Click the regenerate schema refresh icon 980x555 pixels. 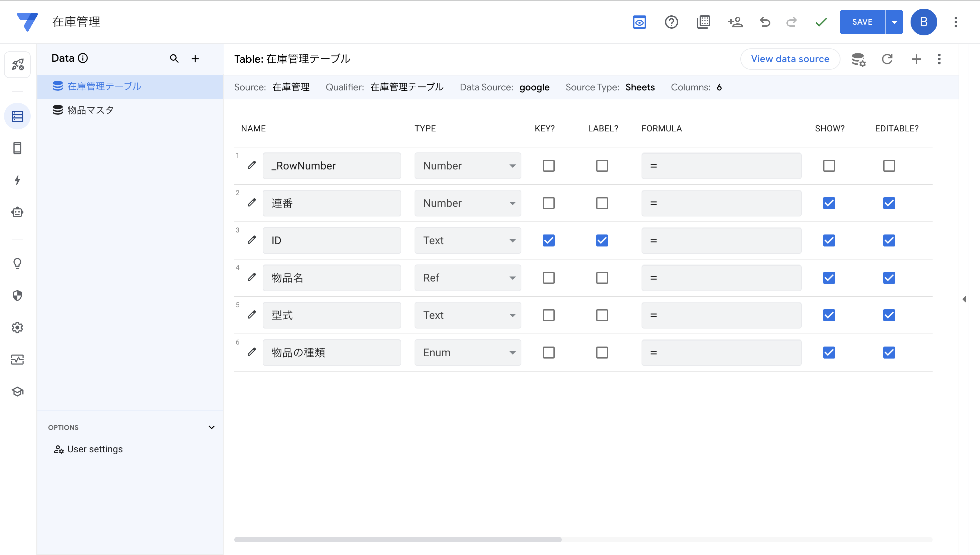tap(887, 59)
